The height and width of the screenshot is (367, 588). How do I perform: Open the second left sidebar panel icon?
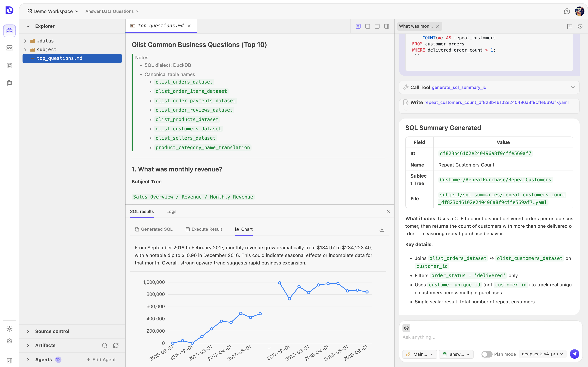9,48
